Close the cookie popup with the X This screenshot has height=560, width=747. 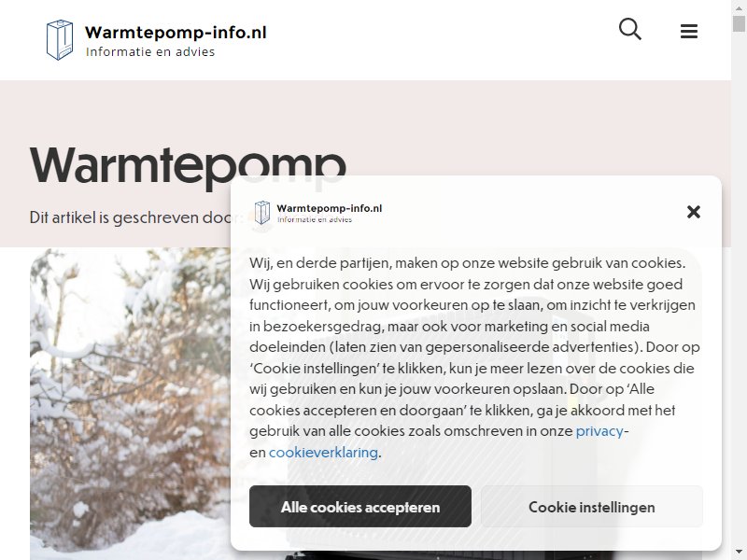[694, 212]
